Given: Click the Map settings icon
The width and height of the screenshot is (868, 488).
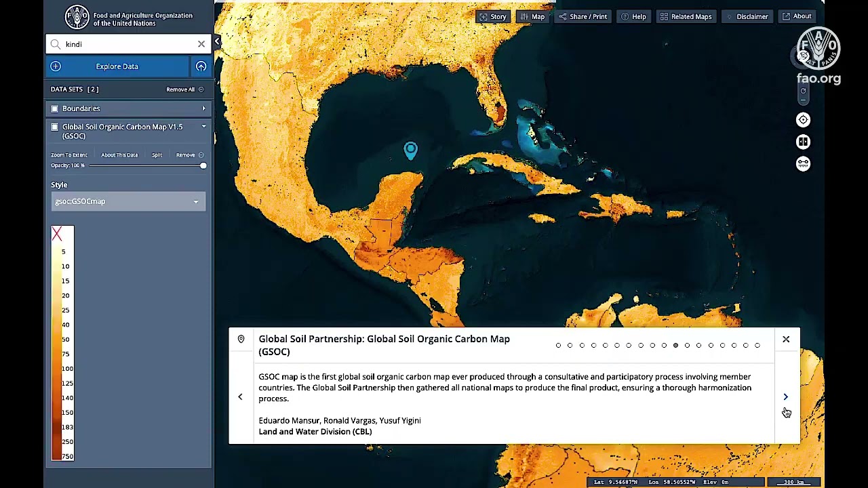Looking at the screenshot, I should point(524,16).
